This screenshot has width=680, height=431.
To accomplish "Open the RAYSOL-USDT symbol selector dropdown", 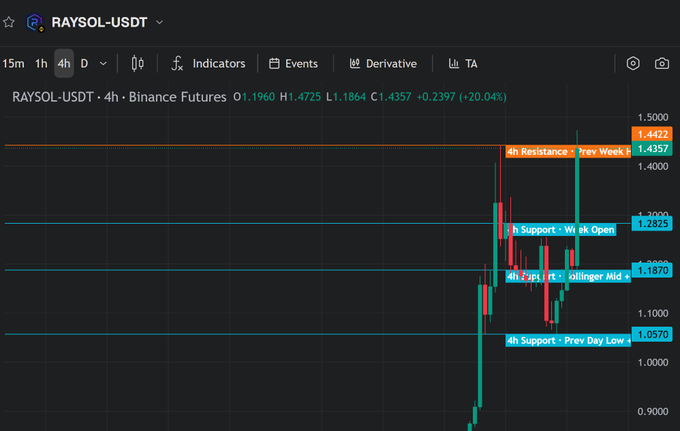I will [159, 22].
